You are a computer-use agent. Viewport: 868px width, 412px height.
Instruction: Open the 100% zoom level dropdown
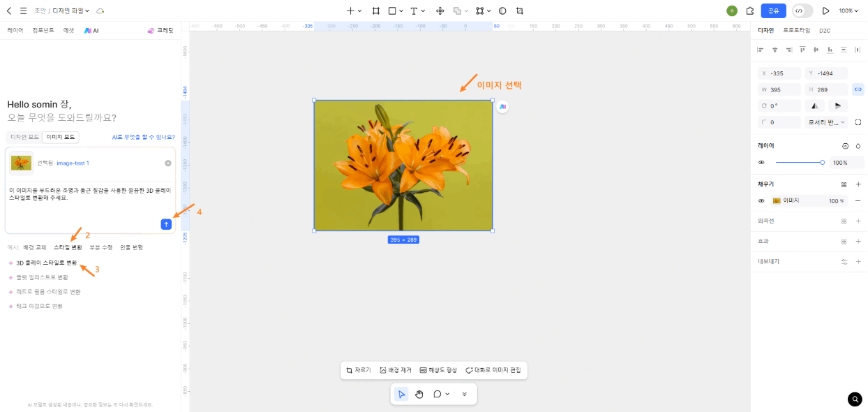[848, 10]
